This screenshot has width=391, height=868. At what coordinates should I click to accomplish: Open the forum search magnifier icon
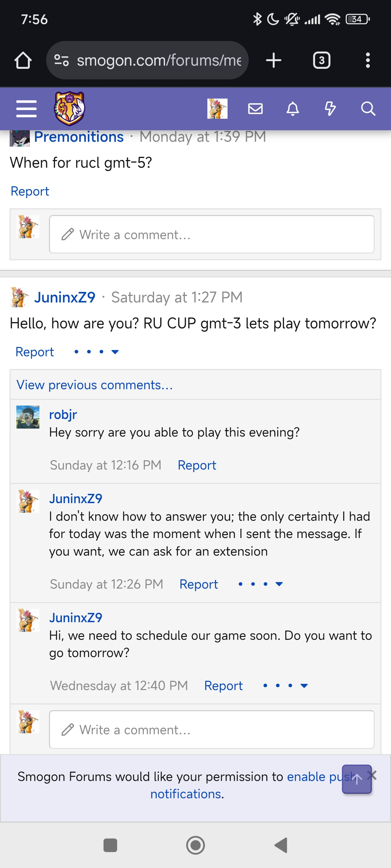[368, 109]
